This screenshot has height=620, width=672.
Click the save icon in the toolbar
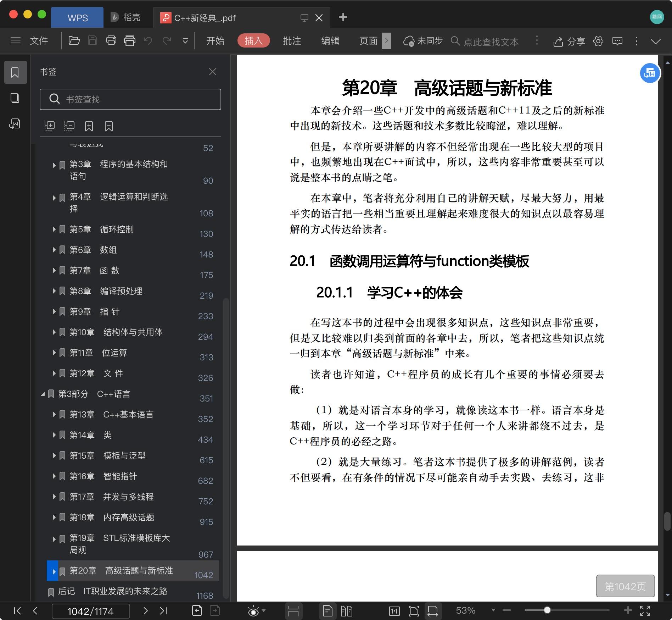click(93, 40)
